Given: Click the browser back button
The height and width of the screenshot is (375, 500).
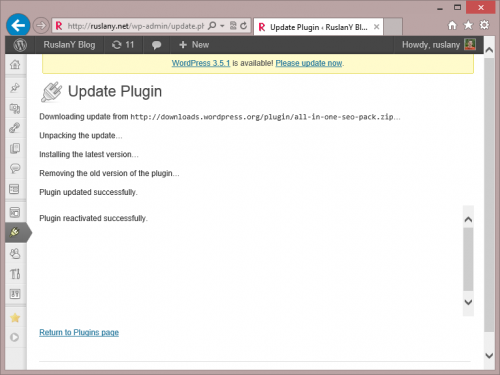Looking at the screenshot, I should click(18, 25).
